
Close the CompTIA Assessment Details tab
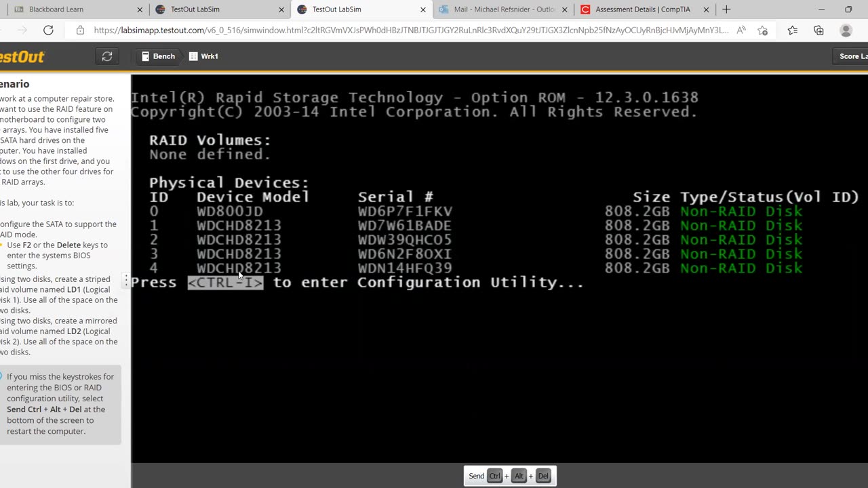(x=706, y=9)
